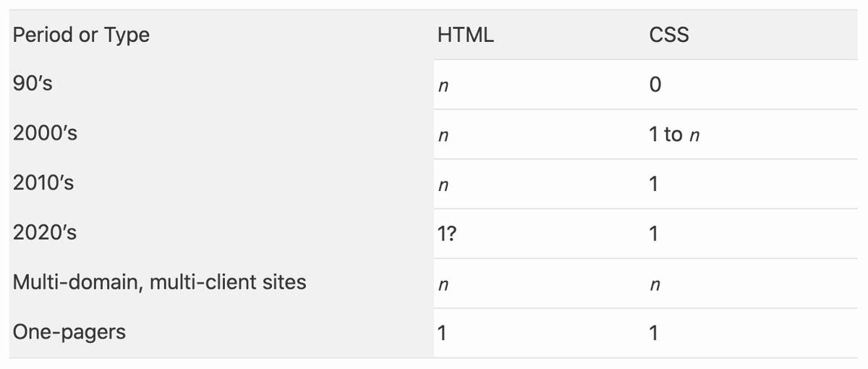Select the 2000's row label
This screenshot has width=868, height=369.
[45, 134]
